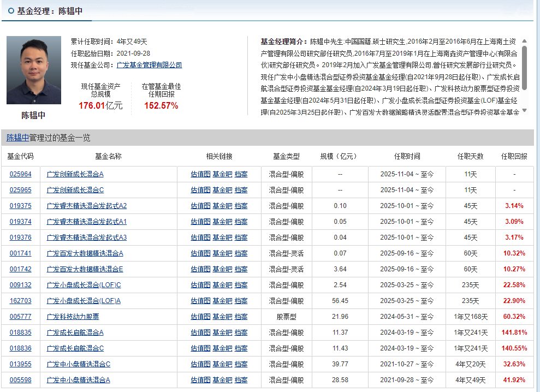Click the 任职天数 column header
Image resolution: width=540 pixels, height=392 pixels.
click(470, 156)
